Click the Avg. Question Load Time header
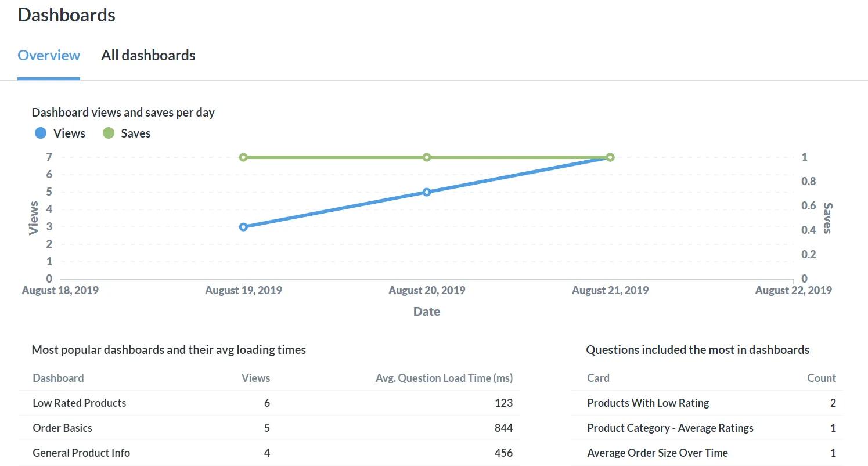Screen dimensions: 868x466 click(444, 378)
